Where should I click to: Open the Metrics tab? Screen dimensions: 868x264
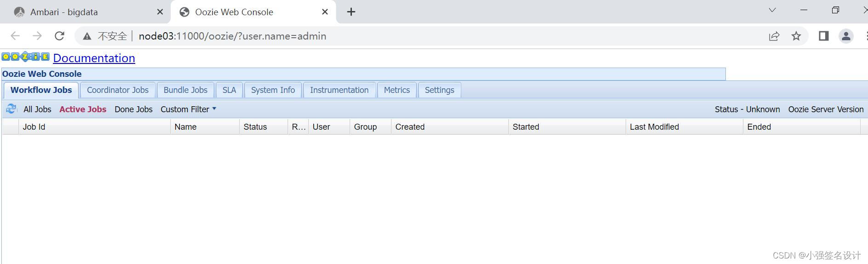pyautogui.click(x=397, y=90)
